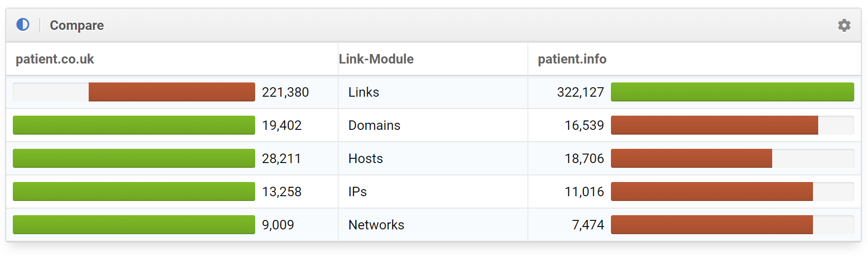Click the green Links bar for patient.info
The image size is (868, 264).
732,92
